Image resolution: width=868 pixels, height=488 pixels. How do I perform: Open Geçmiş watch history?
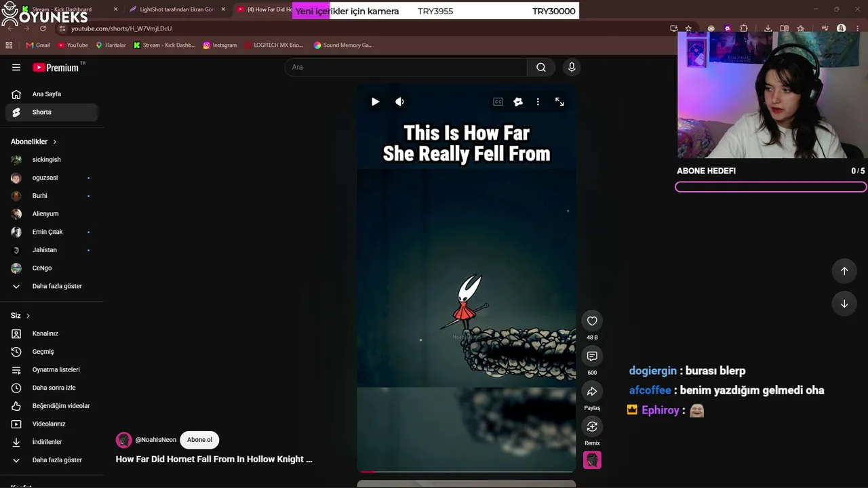[52, 352]
